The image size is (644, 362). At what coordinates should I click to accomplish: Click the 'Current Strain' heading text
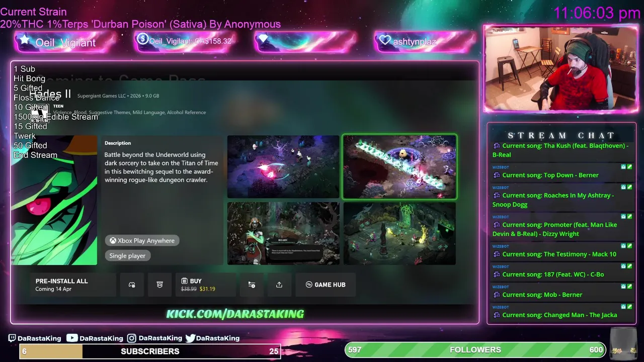[33, 12]
